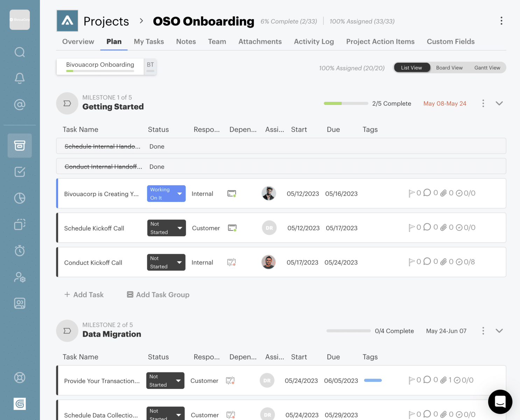
Task: Select the tasks checkmark icon in sidebar
Action: [x=20, y=172]
